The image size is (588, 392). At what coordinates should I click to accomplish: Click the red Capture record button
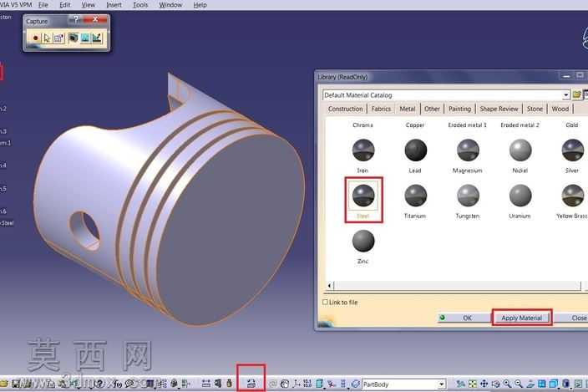pyautogui.click(x=35, y=38)
